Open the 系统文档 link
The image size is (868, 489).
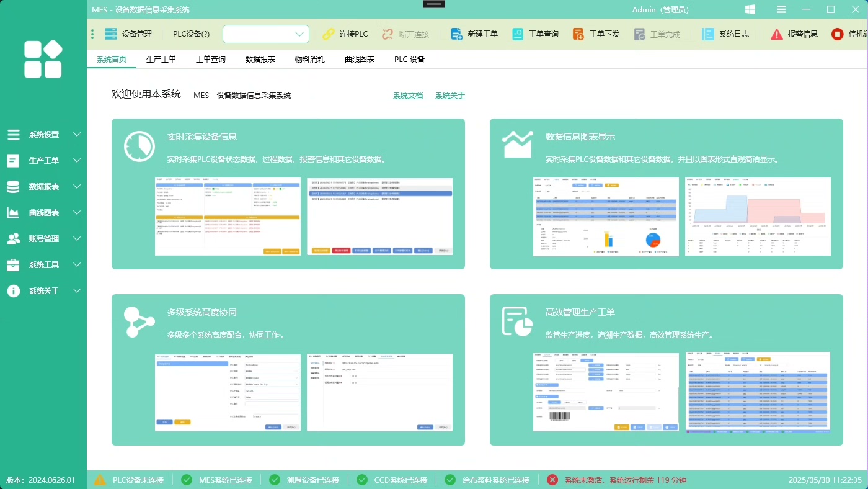point(408,96)
